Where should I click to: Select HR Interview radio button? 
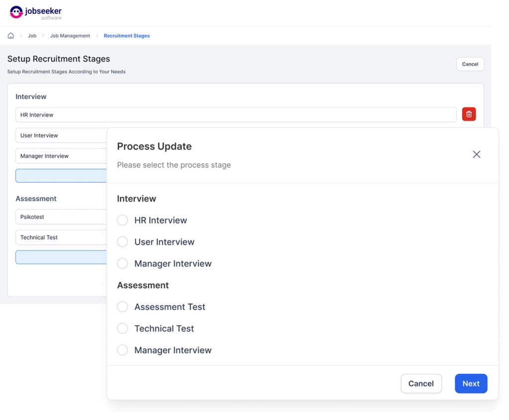pos(122,220)
